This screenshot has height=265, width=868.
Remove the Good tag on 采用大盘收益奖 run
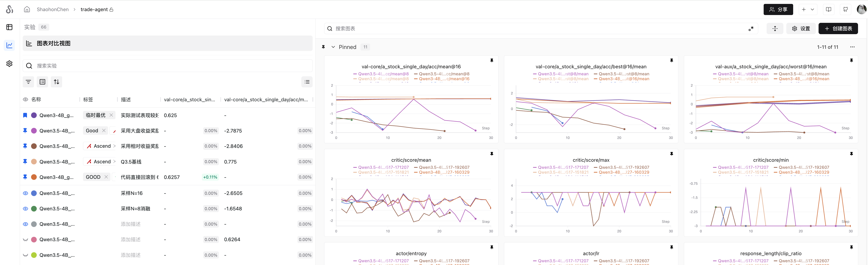(x=104, y=131)
